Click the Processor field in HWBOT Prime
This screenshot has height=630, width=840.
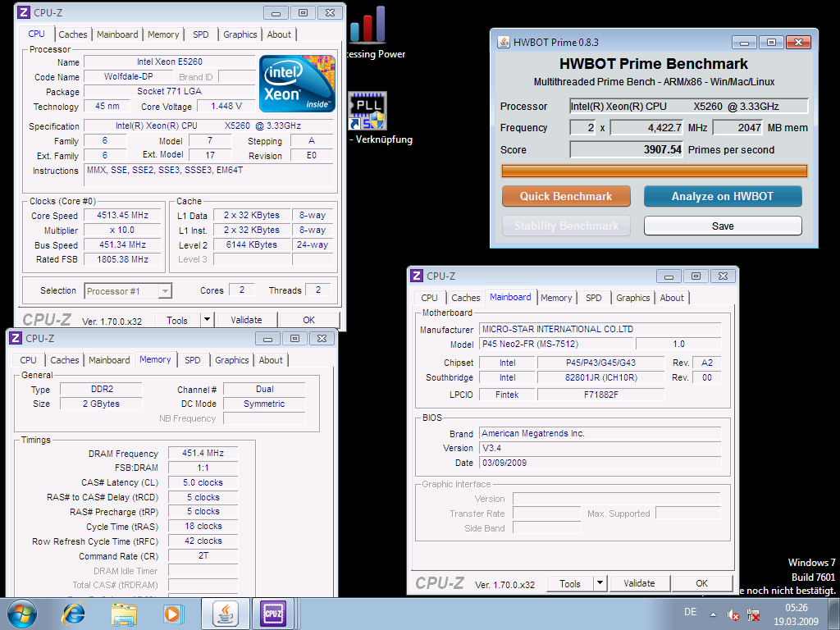[x=688, y=106]
